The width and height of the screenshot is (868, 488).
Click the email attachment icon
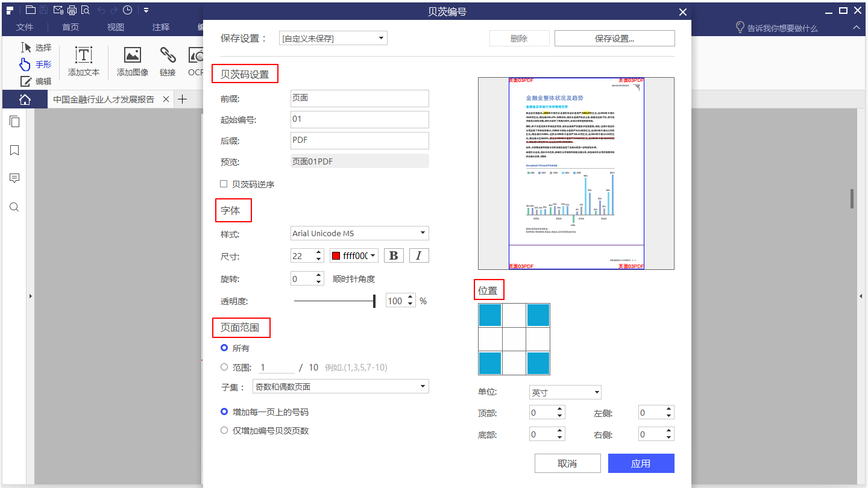pyautogui.click(x=58, y=10)
